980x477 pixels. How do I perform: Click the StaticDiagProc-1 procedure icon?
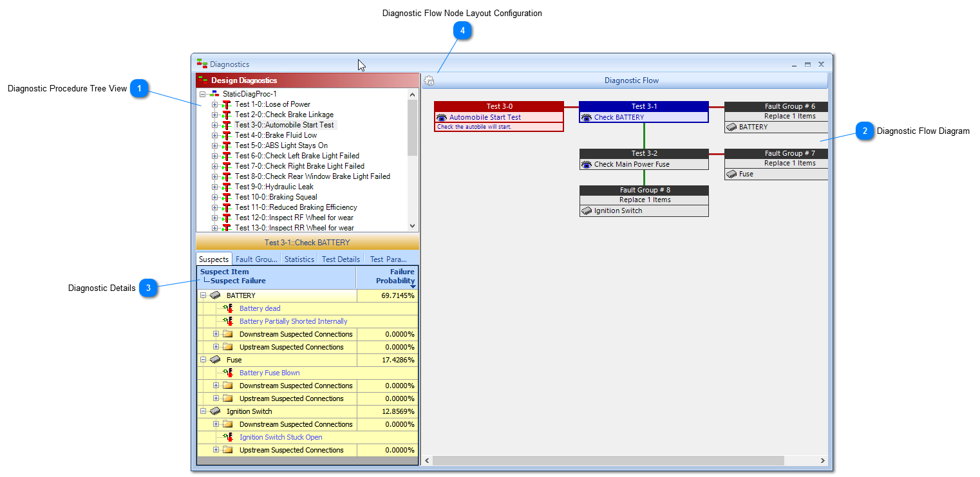[214, 94]
